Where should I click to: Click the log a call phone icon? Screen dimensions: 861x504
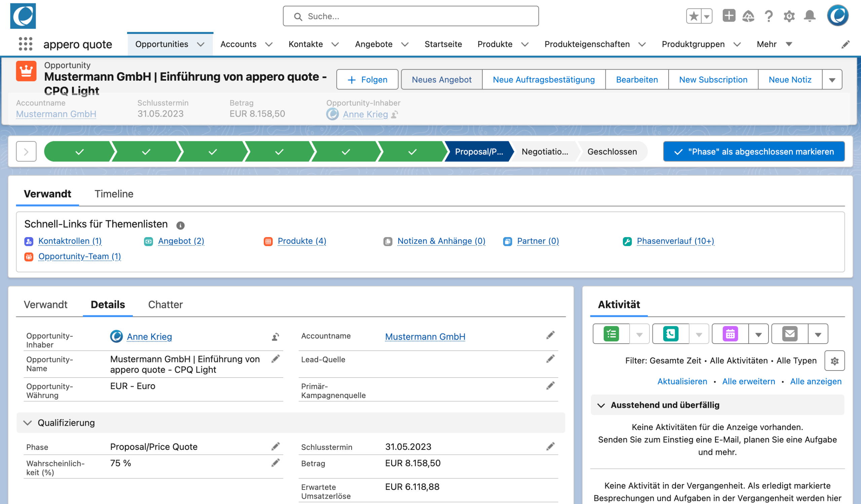670,334
